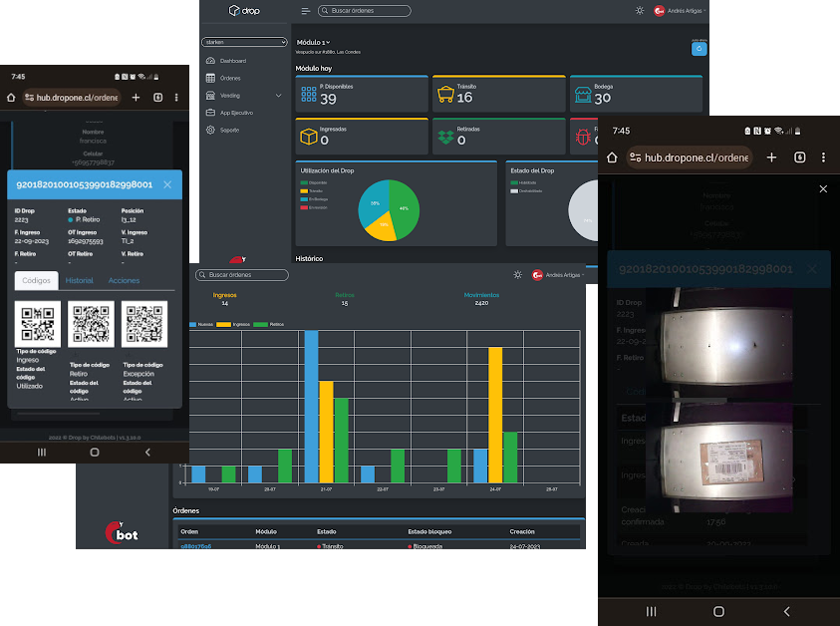
Task: Click the Vending store icon in the sidebar
Action: [210, 96]
